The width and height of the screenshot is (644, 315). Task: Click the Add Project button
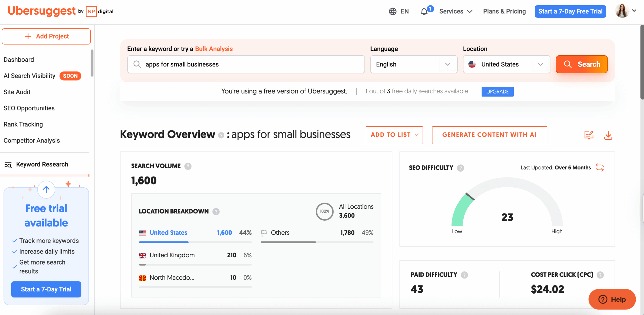46,36
